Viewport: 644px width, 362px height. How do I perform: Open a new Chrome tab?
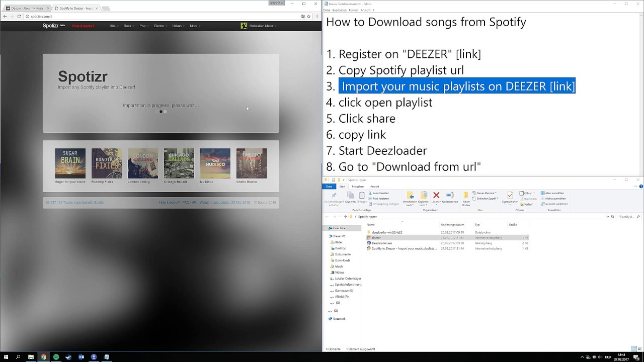click(106, 9)
